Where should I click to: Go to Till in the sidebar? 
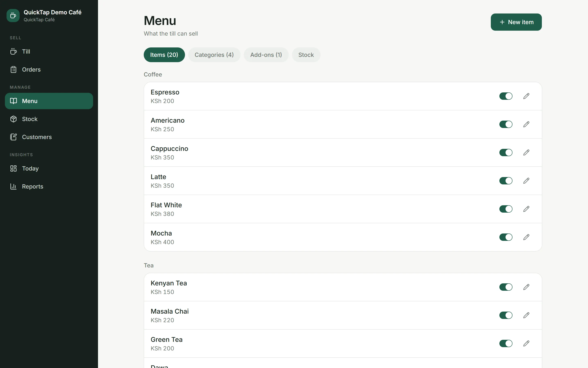tap(49, 51)
